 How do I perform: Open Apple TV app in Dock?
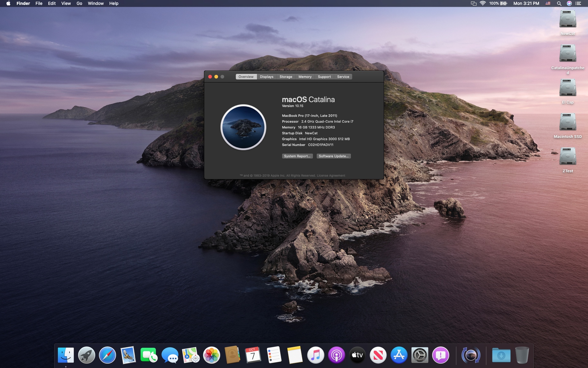(x=357, y=355)
